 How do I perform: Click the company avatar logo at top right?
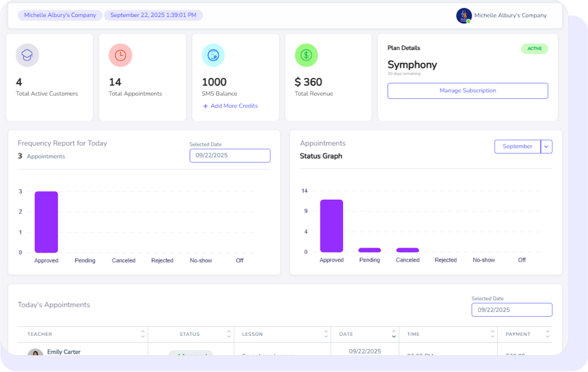click(x=464, y=15)
